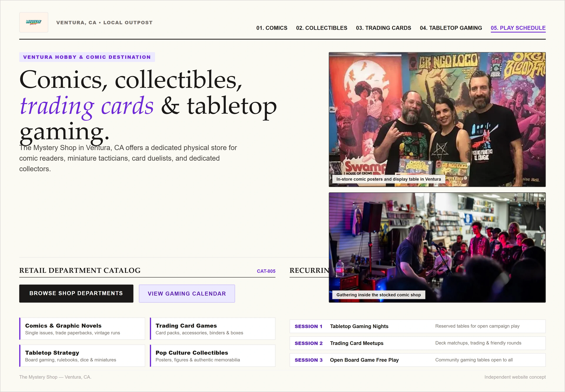
Task: Click 'Ventura, CA • Local Outpost' tagline
Action: pos(104,23)
